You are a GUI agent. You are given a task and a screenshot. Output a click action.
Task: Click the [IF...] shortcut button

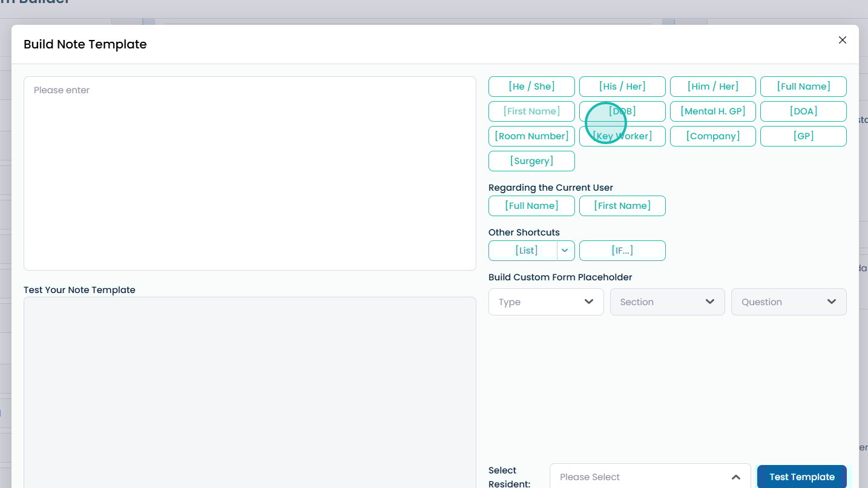[x=622, y=251]
